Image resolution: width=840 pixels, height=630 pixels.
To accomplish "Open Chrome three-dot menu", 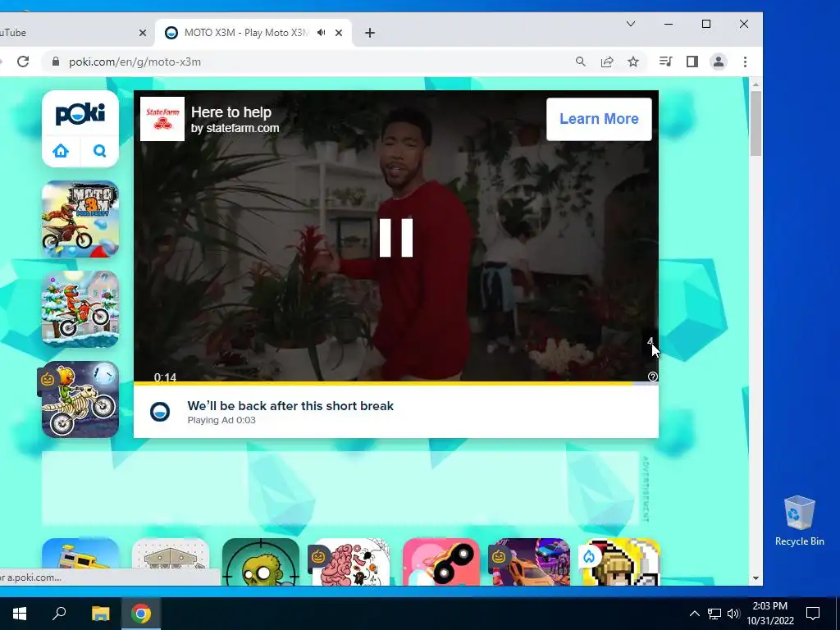I will point(745,62).
